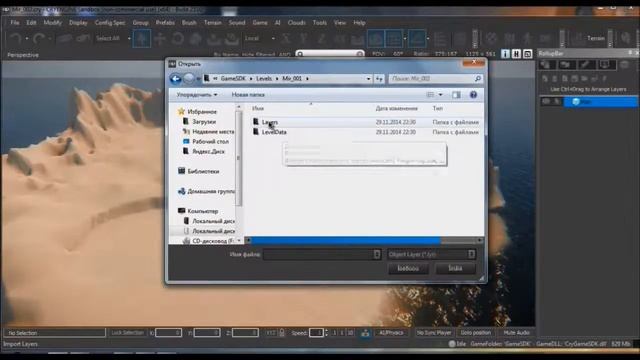Select Загрузки in the favorites sidebar
The height and width of the screenshot is (360, 640).
[204, 122]
